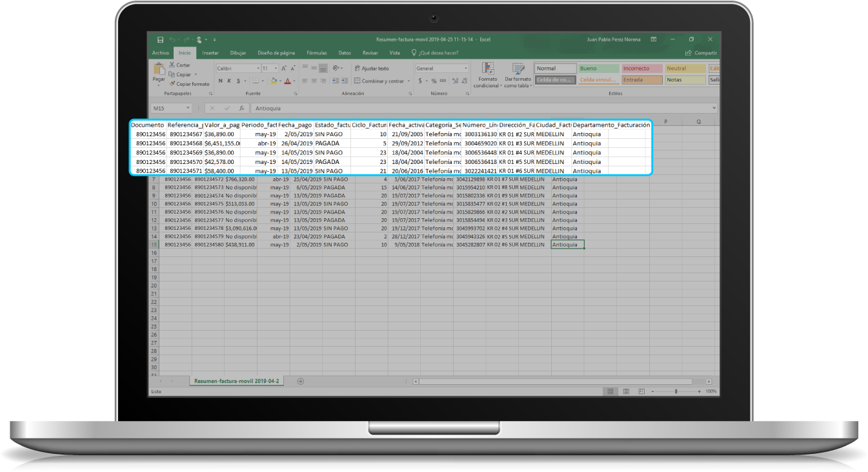Apply the Incorrecto cell style
This screenshot has height=472, width=868.
[642, 68]
